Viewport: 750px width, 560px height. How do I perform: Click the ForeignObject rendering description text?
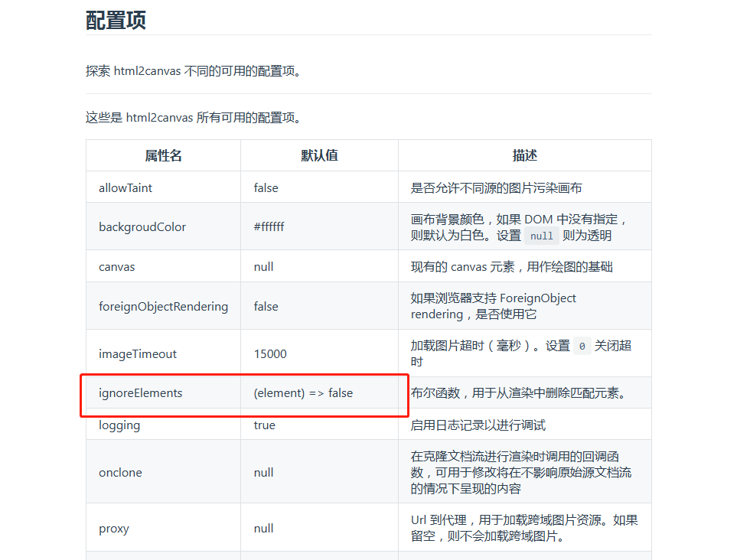(493, 306)
